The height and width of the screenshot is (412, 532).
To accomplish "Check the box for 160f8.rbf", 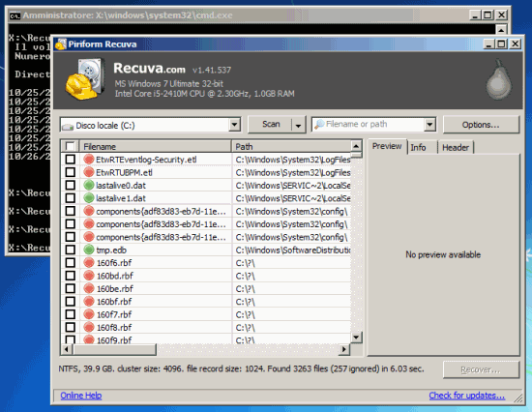I will (71, 327).
